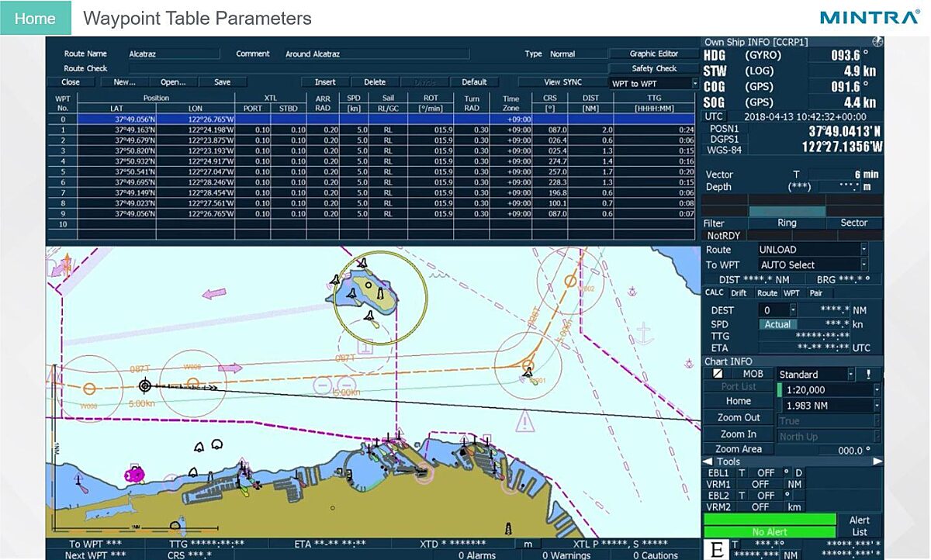Run the Safety Check
The height and width of the screenshot is (560, 931).
pyautogui.click(x=654, y=68)
